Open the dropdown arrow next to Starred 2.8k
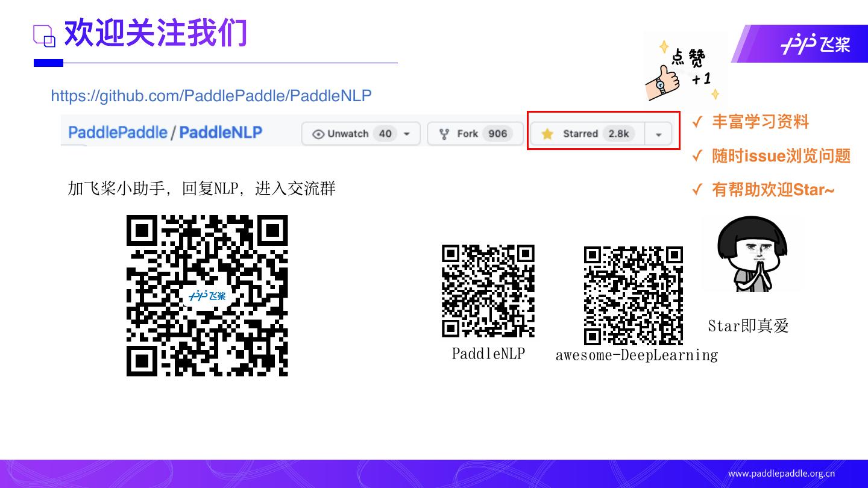The image size is (868, 488). pos(658,134)
